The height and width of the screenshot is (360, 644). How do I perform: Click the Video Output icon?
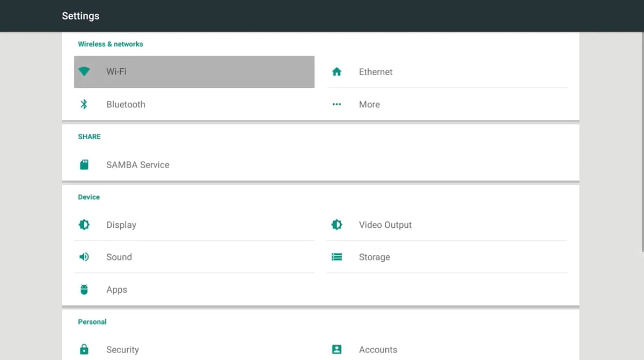pyautogui.click(x=336, y=225)
